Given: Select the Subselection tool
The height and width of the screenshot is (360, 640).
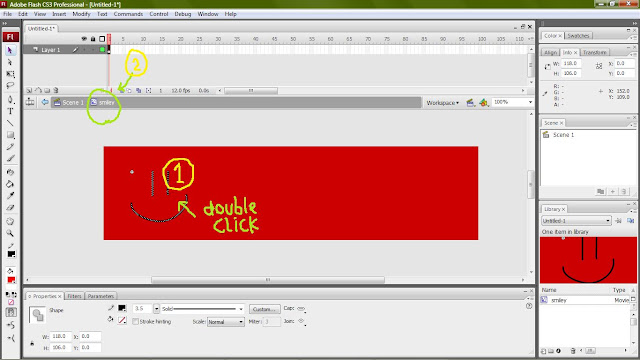Looking at the screenshot, I should [10, 62].
